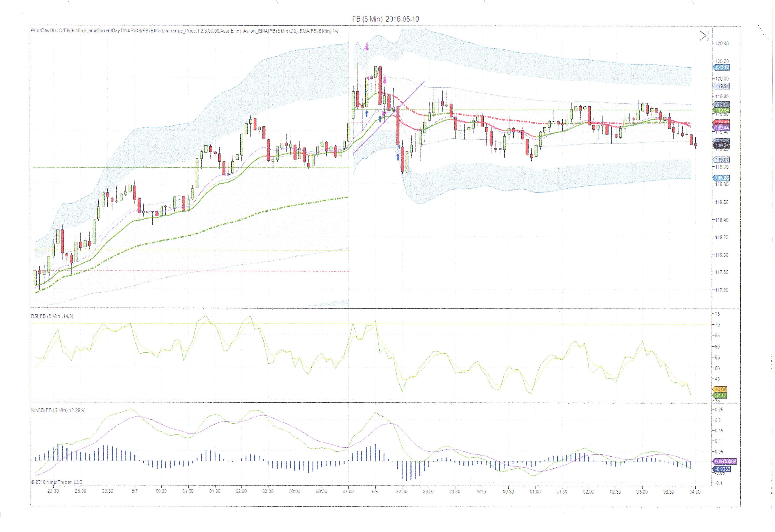Viewport: 775px width, 532px height.
Task: Click the 120.20 price axis label
Action: 722,61
